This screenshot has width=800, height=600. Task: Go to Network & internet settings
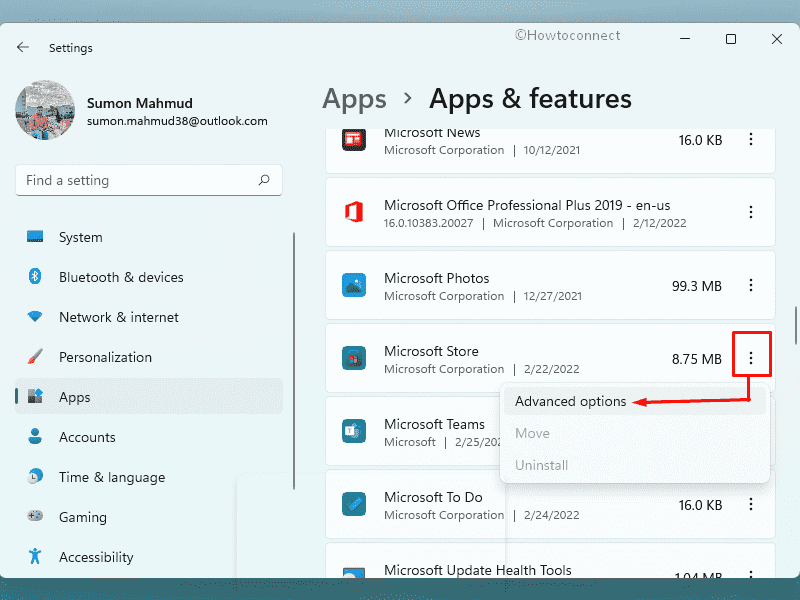pos(149,317)
